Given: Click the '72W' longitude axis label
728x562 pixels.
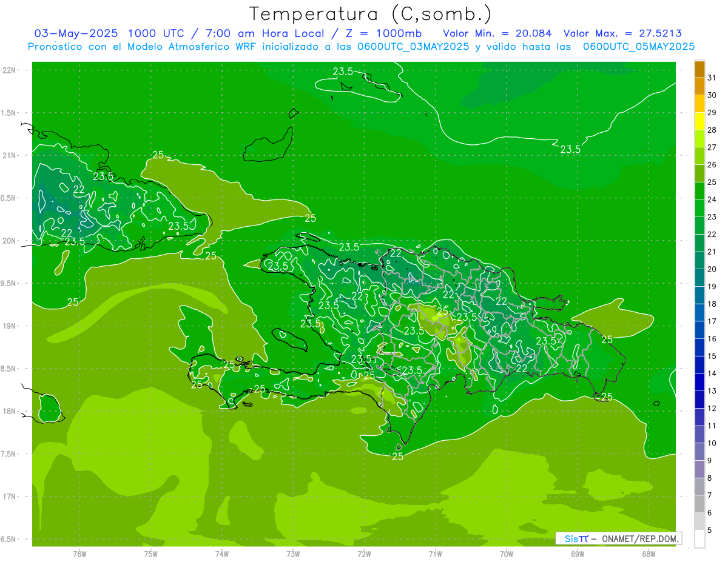Looking at the screenshot, I should pos(364,554).
